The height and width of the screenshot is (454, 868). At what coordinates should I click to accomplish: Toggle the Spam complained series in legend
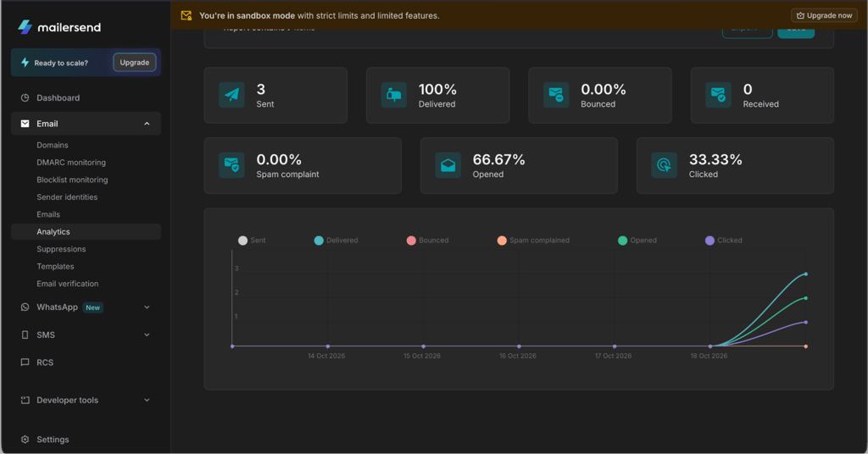[x=533, y=240]
